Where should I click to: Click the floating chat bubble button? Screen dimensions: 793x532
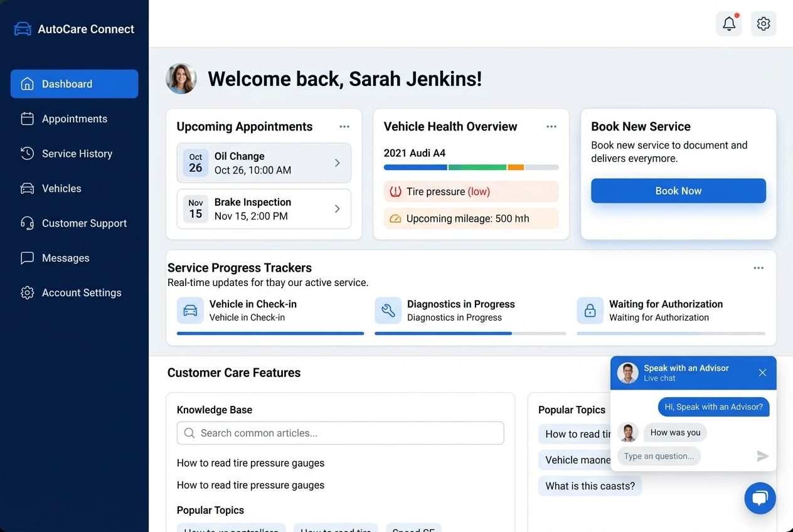click(760, 498)
